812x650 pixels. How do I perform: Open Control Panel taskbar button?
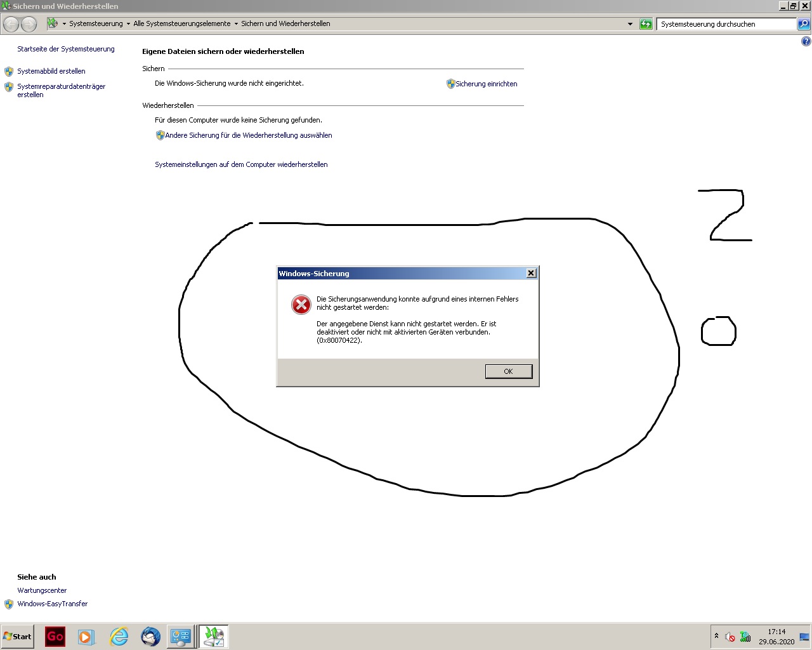click(x=180, y=637)
